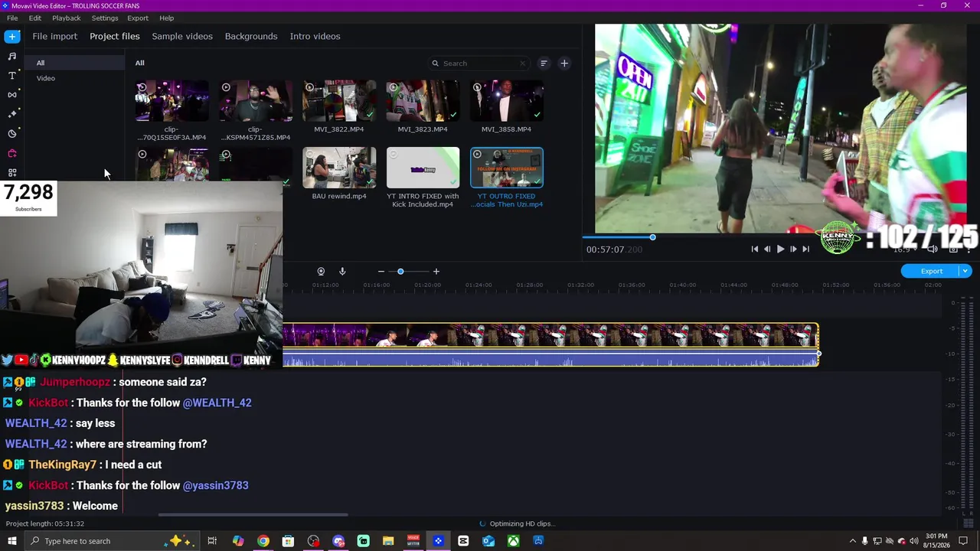The image size is (980, 551).
Task: Open Google Chrome from taskbar
Action: click(263, 541)
